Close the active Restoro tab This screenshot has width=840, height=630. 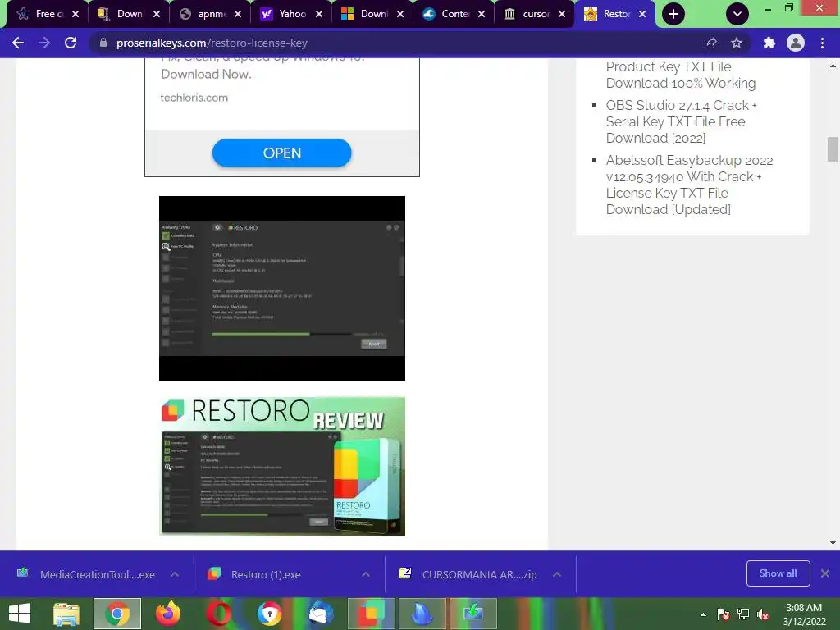pyautogui.click(x=642, y=14)
